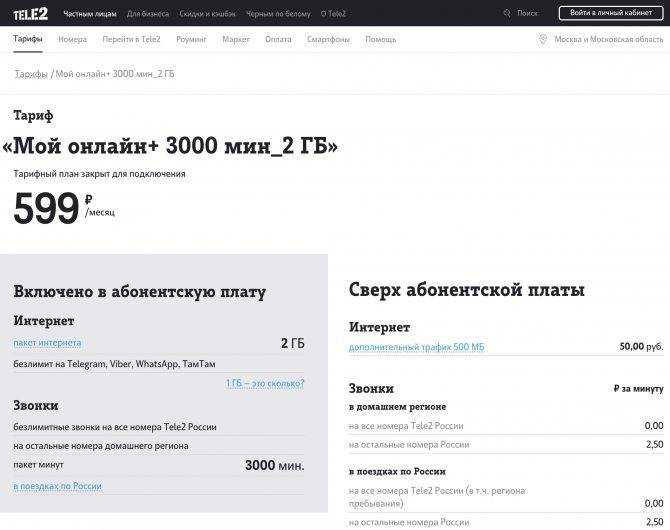The image size is (670, 530).
Task: Click безлимит на Telegram, Viber, WhatsApp row
Action: [x=159, y=364]
